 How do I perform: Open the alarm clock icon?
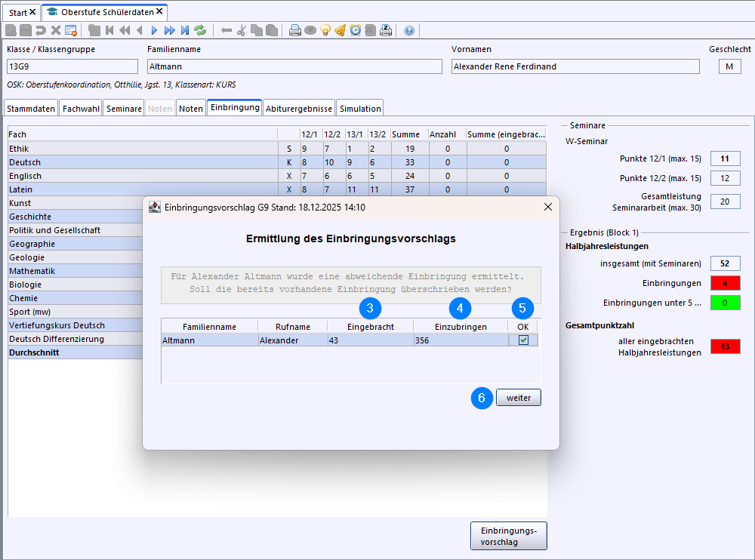356,30
